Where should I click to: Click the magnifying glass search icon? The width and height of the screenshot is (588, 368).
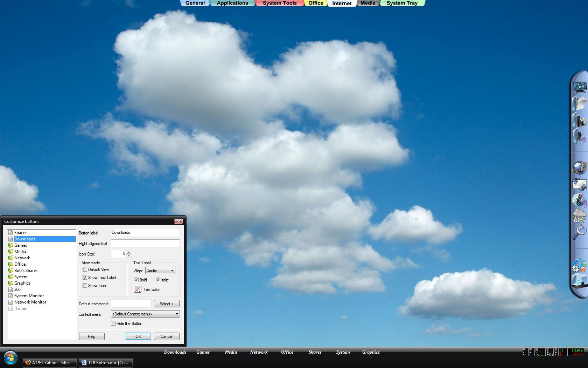coord(580,232)
